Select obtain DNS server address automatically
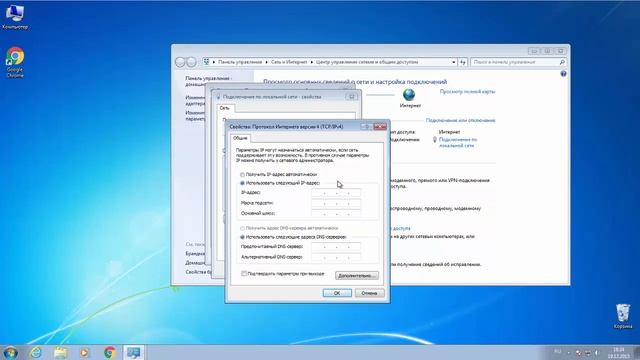 242,228
